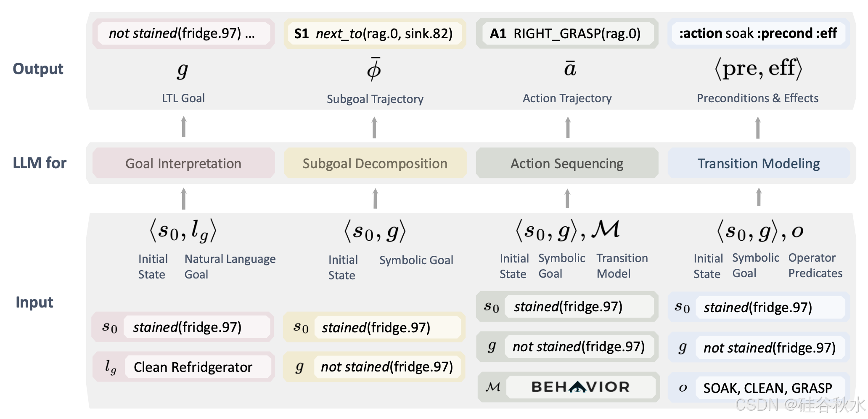The width and height of the screenshot is (868, 419).
Task: Click the arrow above Goal Interpretation
Action: tap(183, 127)
